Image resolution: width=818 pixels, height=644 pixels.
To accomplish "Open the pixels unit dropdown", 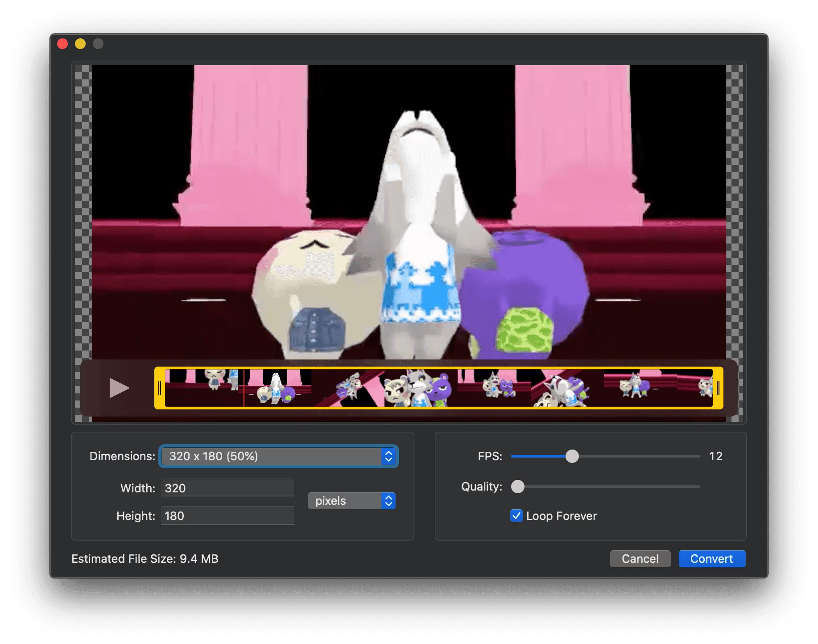I will pyautogui.click(x=351, y=501).
